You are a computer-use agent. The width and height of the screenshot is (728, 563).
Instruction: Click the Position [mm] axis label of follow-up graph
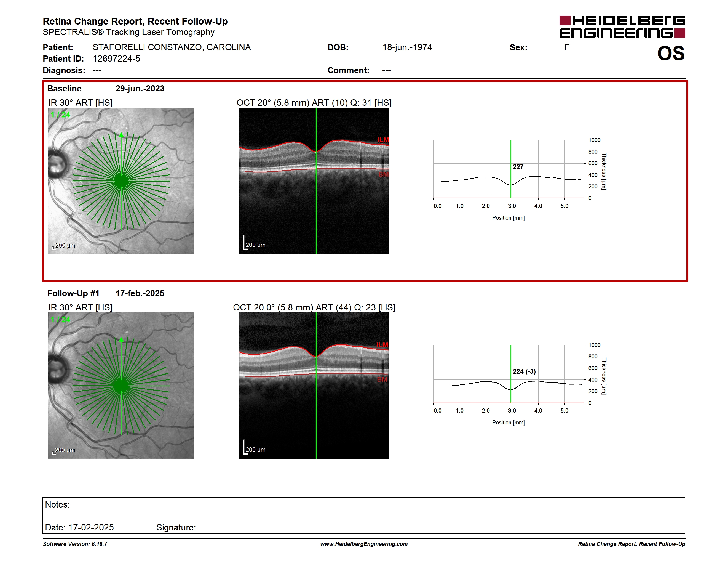pyautogui.click(x=509, y=423)
